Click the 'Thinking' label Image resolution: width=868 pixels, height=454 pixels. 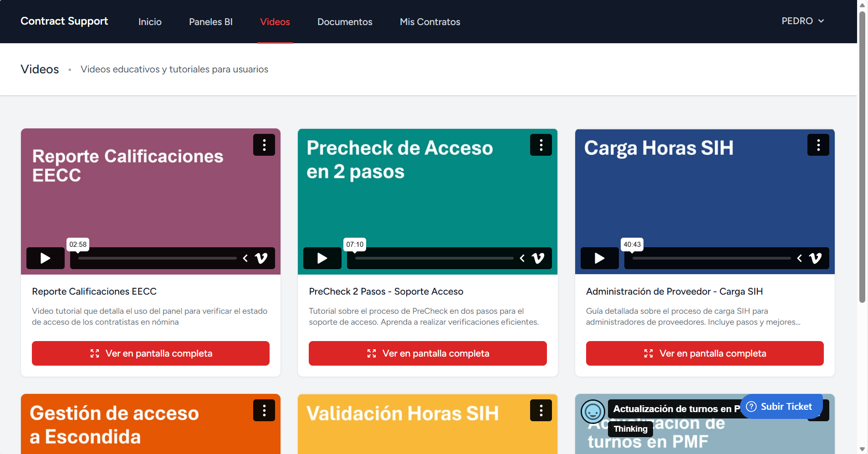pyautogui.click(x=631, y=429)
